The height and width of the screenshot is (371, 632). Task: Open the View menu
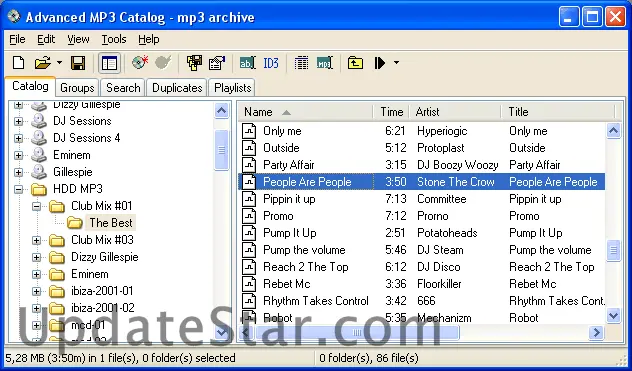78,39
